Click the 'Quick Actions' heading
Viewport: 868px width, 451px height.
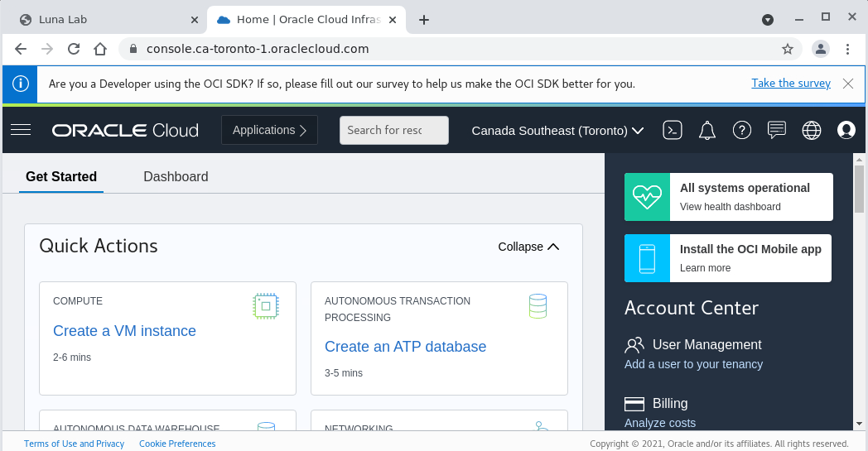coord(99,246)
